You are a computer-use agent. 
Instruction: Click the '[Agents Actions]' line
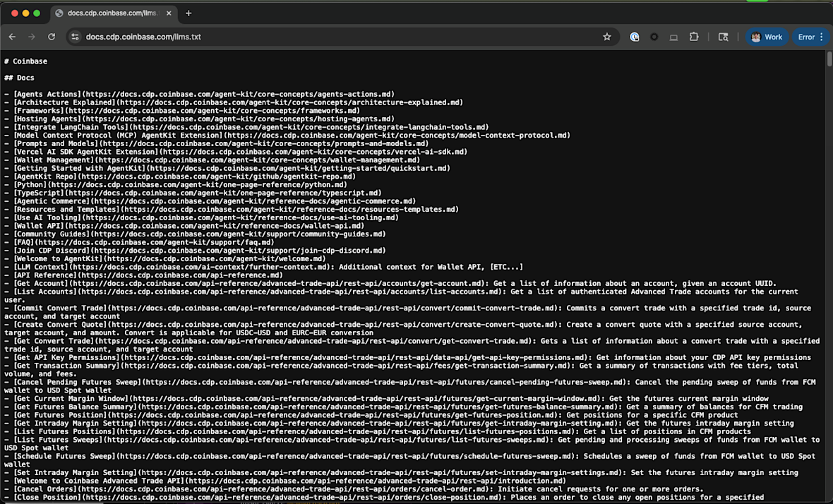click(199, 94)
